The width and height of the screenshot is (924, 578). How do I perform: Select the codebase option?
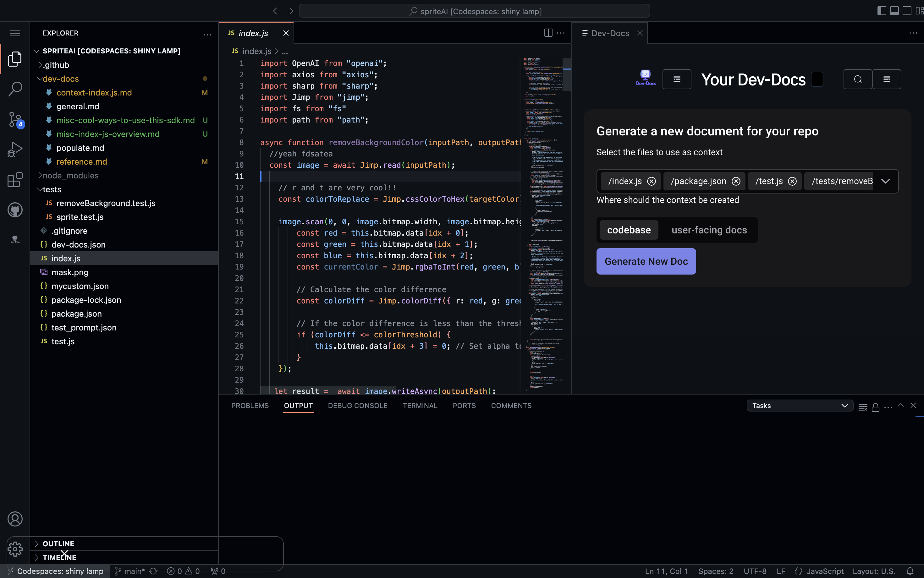629,230
